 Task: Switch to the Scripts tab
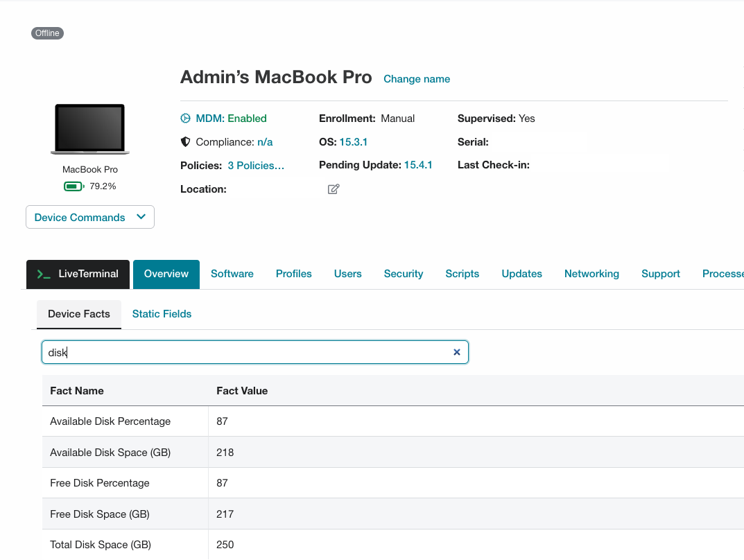[462, 274]
